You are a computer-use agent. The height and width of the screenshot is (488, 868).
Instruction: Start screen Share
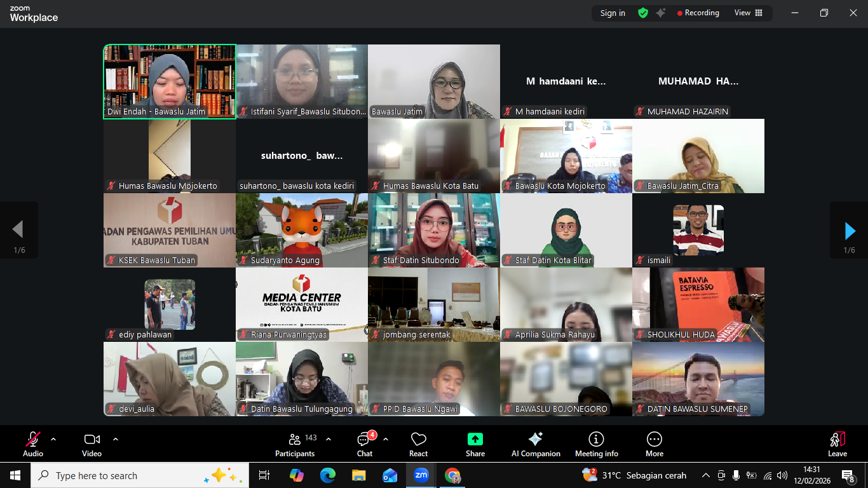pyautogui.click(x=475, y=444)
